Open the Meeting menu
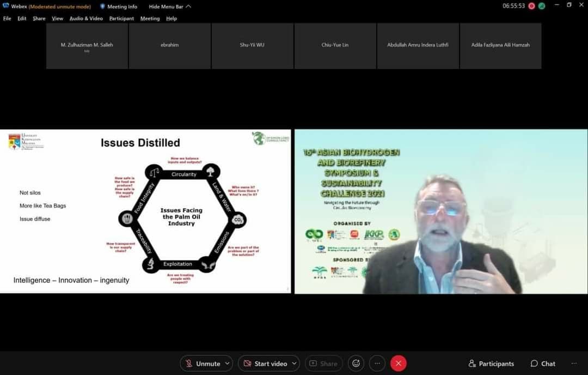 pyautogui.click(x=150, y=19)
